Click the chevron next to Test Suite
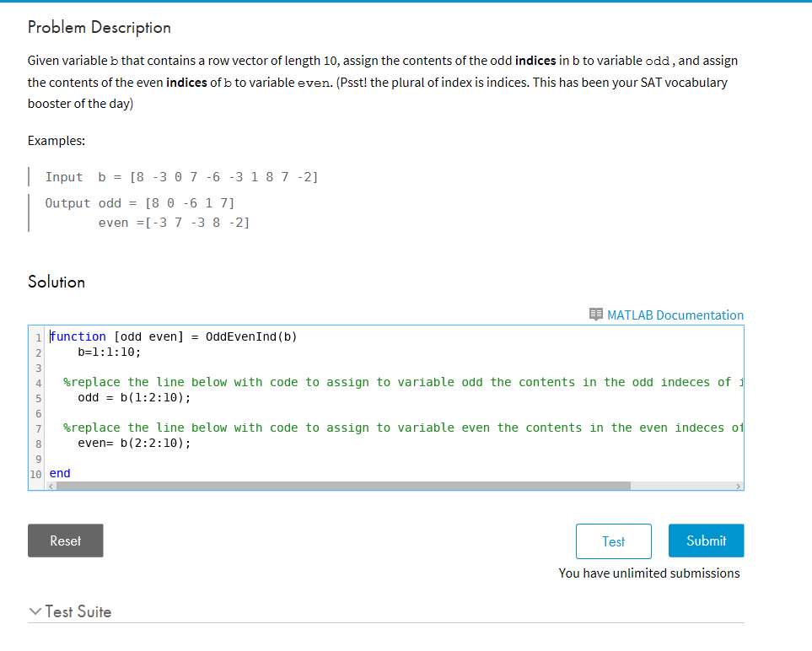Screen dimensions: 812x651 tap(34, 612)
